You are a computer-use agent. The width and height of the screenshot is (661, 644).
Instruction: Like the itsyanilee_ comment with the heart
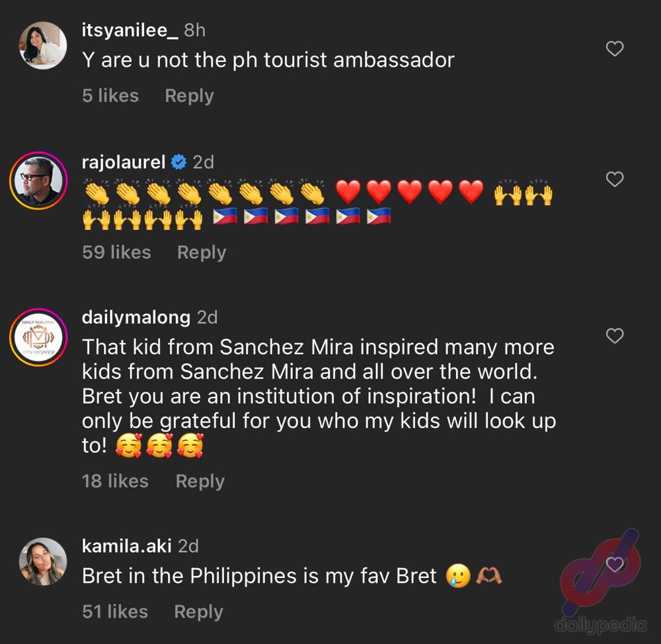(x=615, y=48)
